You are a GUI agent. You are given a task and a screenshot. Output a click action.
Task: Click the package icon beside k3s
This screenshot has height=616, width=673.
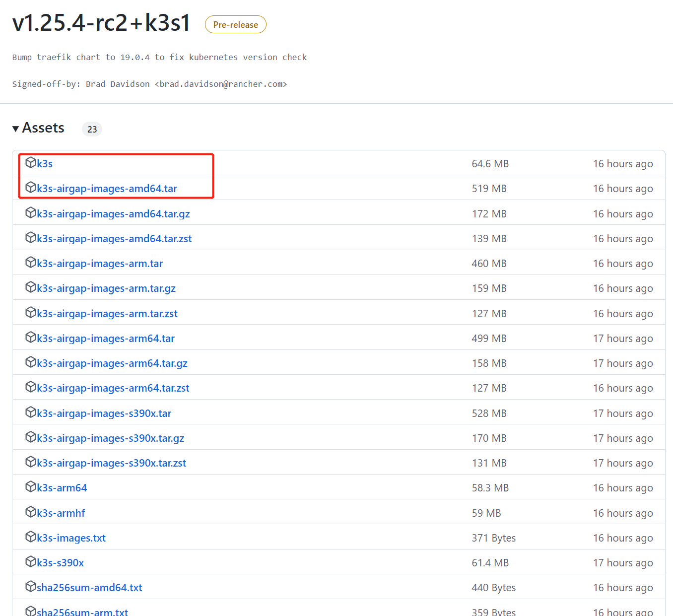tap(31, 162)
